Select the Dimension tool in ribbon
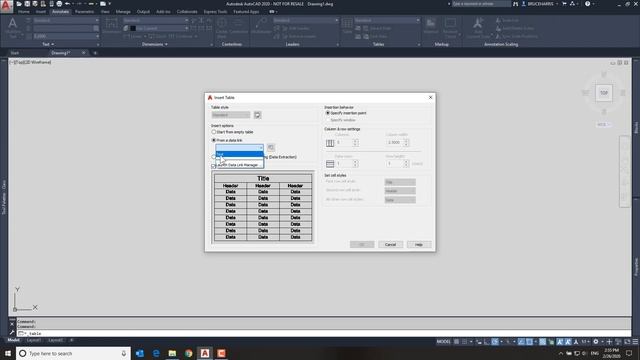The width and height of the screenshot is (640, 360). 111,25
